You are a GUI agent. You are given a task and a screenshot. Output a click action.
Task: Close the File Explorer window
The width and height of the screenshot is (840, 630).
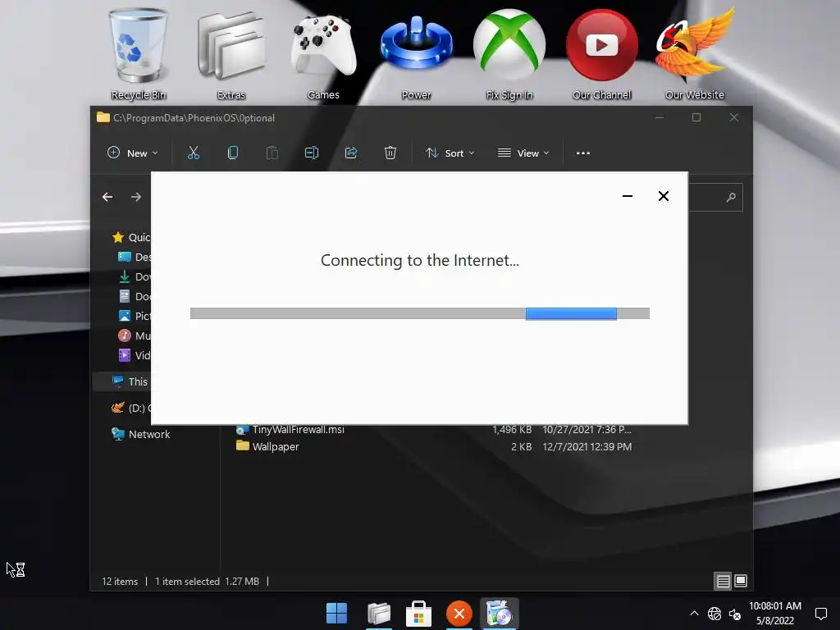pyautogui.click(x=734, y=117)
